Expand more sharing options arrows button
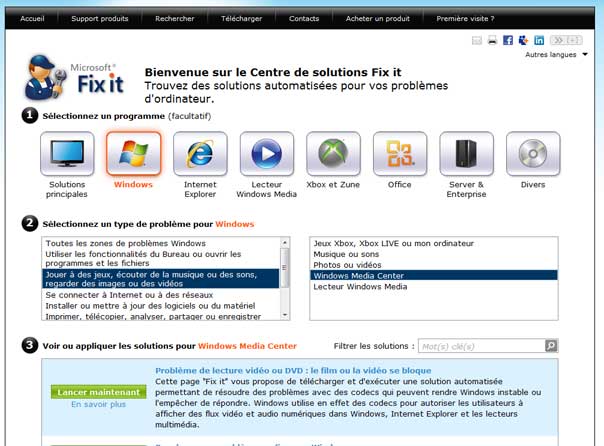Image resolution: width=604 pixels, height=446 pixels. [x=558, y=40]
